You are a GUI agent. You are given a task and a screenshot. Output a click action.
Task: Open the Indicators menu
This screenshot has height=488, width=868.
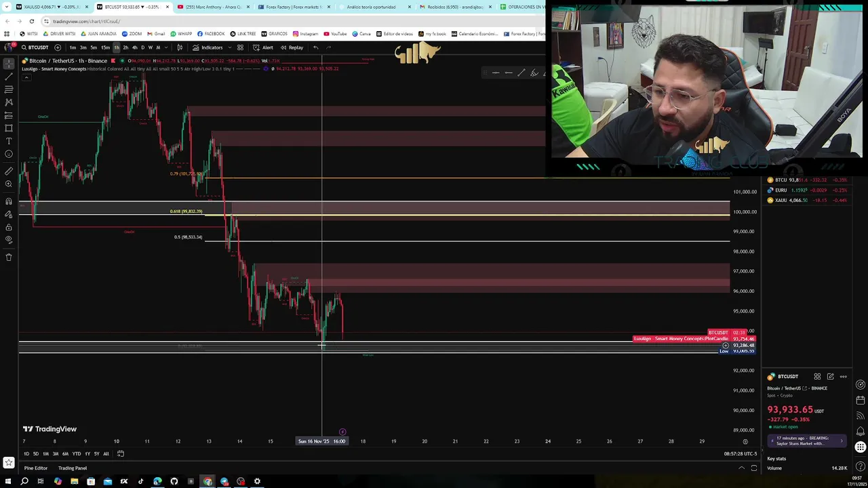coord(208,47)
